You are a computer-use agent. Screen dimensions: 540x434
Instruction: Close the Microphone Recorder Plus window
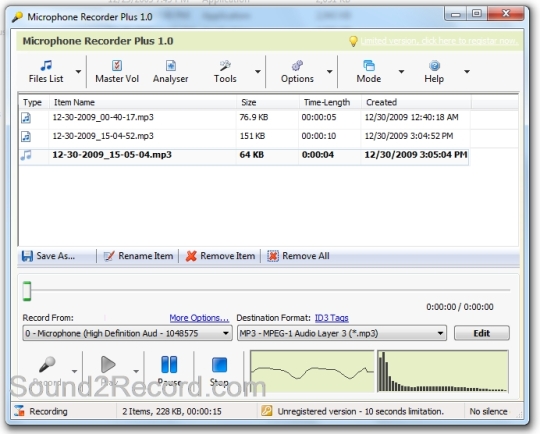click(506, 14)
